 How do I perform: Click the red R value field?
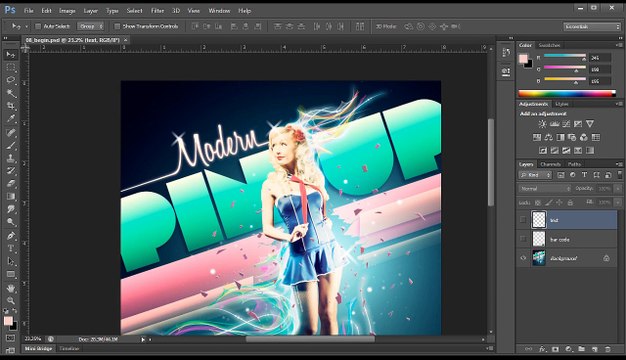coord(600,58)
